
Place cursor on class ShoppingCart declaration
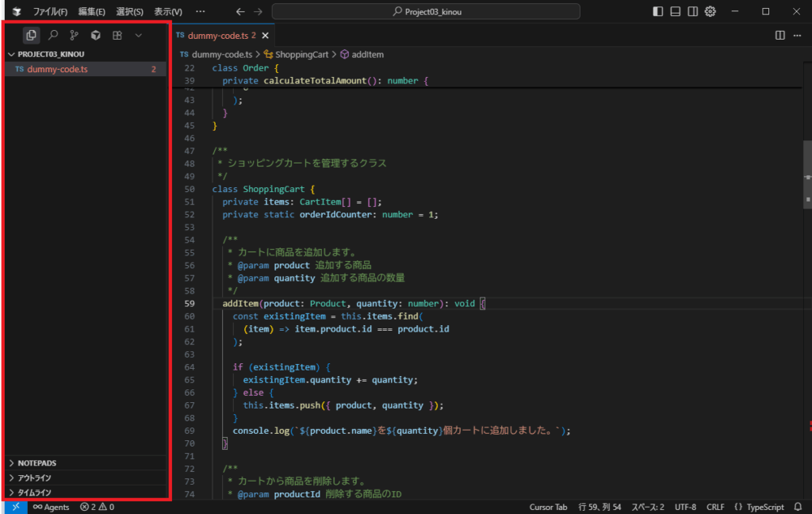tap(263, 189)
